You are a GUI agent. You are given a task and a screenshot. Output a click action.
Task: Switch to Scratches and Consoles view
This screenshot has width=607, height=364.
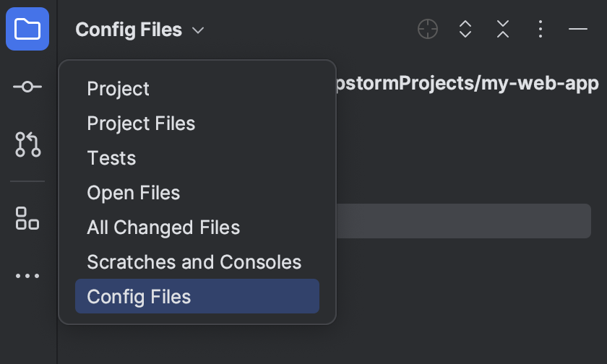[x=194, y=262]
